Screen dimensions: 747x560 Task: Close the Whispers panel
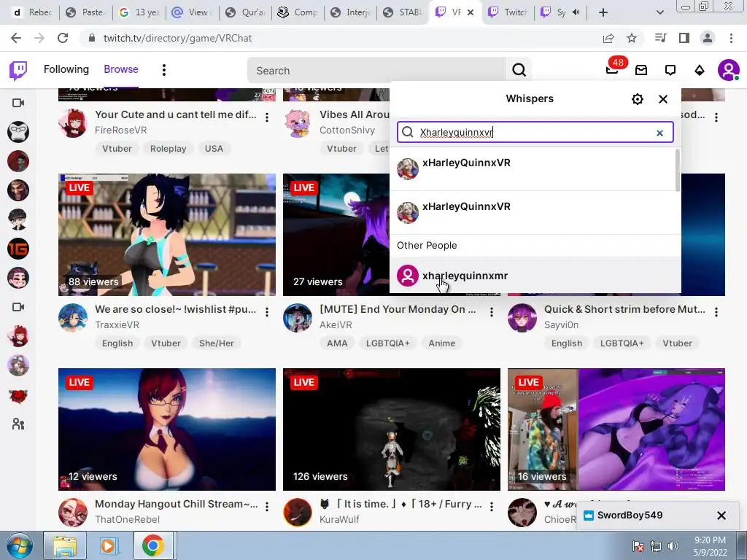[x=663, y=99]
